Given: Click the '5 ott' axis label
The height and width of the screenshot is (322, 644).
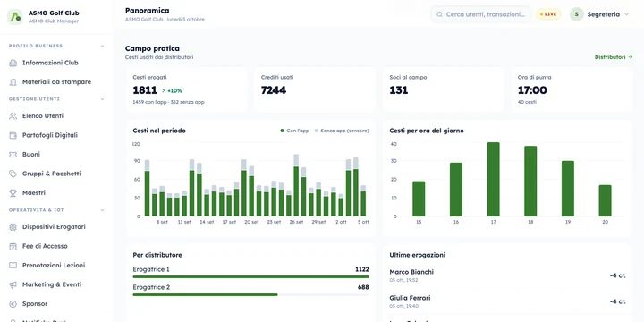Looking at the screenshot, I should pos(363,222).
